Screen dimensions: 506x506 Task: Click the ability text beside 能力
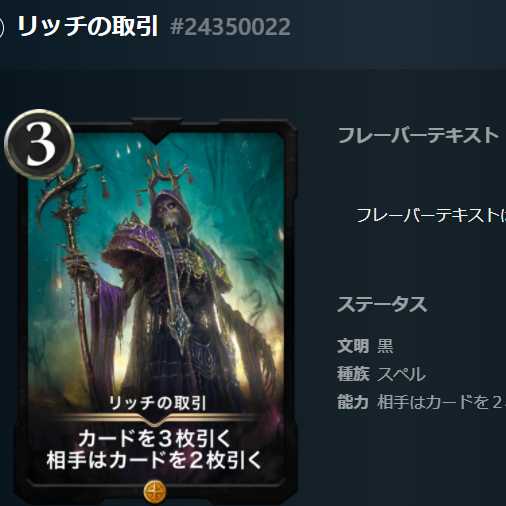pos(442,402)
